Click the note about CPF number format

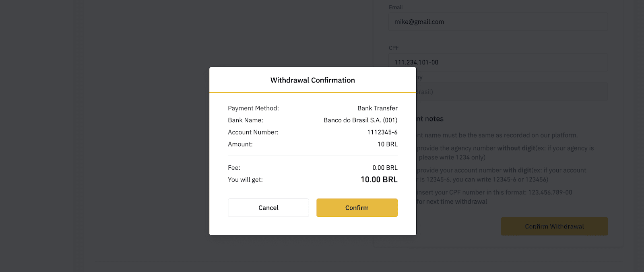point(494,192)
